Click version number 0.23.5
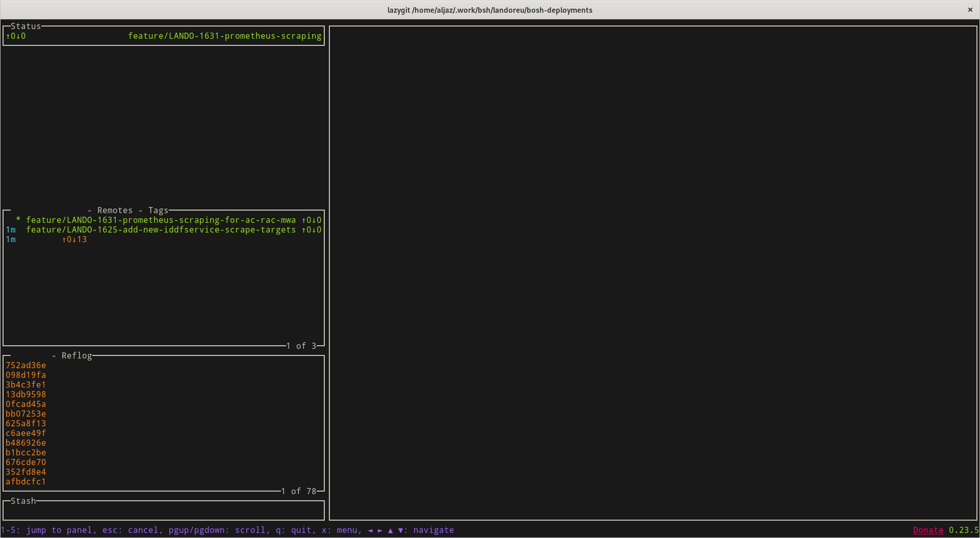 pos(964,530)
